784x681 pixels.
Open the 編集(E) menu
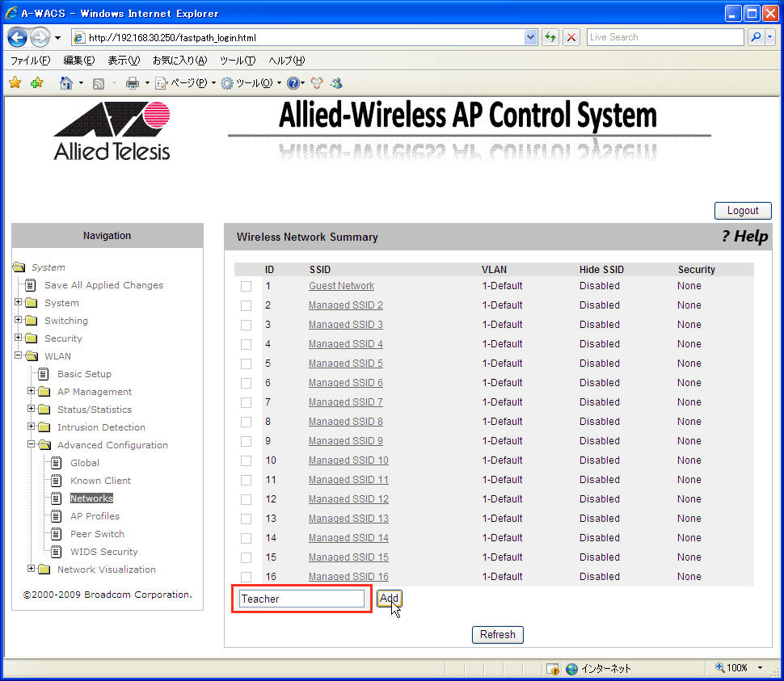(x=79, y=61)
